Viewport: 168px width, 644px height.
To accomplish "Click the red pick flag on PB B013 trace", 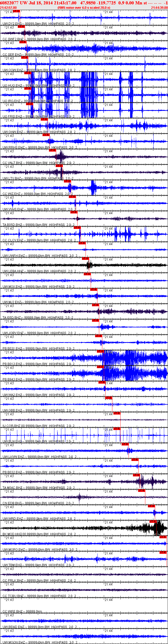I will pyautogui.click(x=100, y=351).
